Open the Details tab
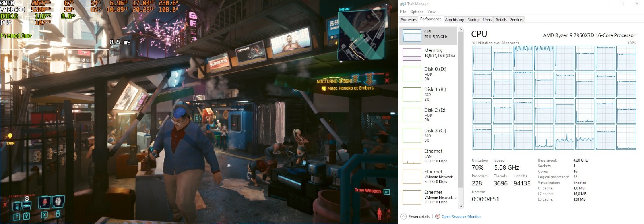 [x=501, y=19]
